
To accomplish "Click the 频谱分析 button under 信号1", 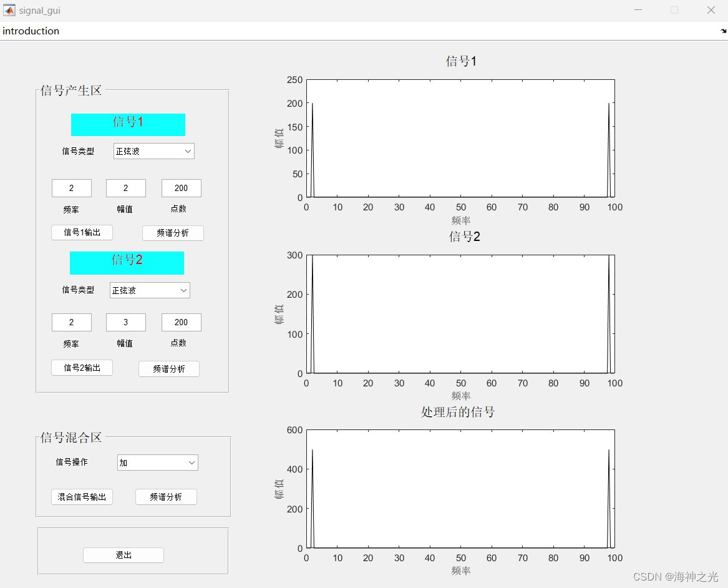I will point(173,233).
